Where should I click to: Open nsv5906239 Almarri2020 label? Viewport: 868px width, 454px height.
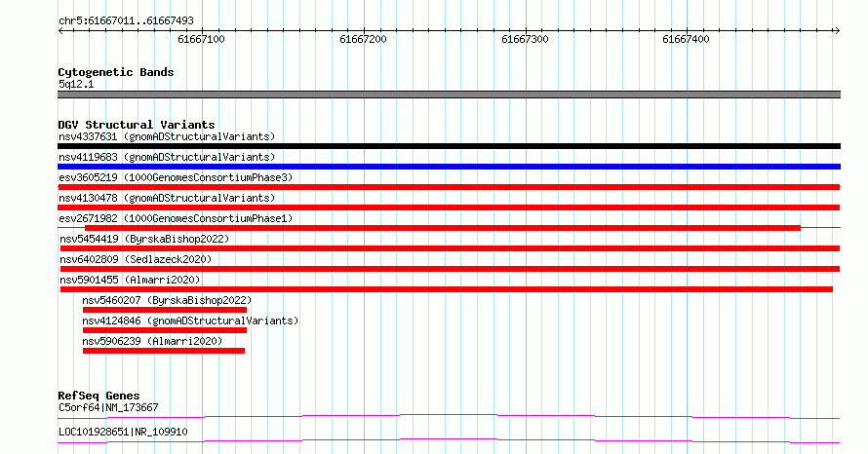(152, 341)
